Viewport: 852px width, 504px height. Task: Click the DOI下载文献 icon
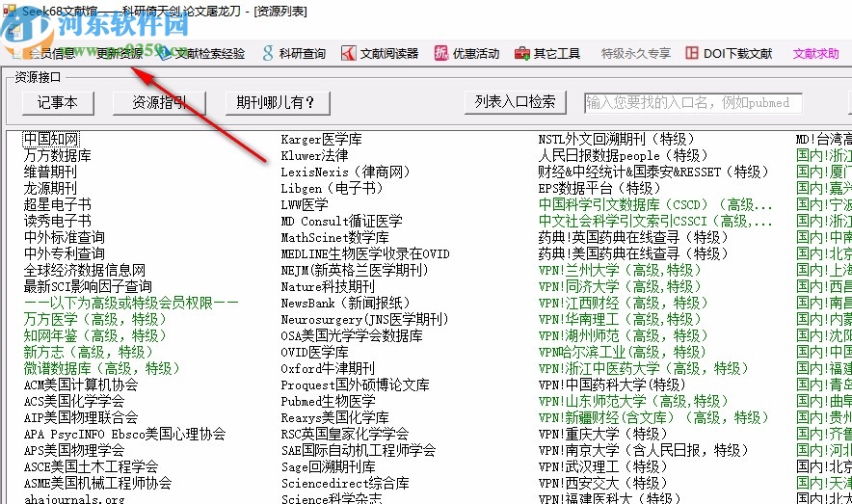pyautogui.click(x=691, y=53)
